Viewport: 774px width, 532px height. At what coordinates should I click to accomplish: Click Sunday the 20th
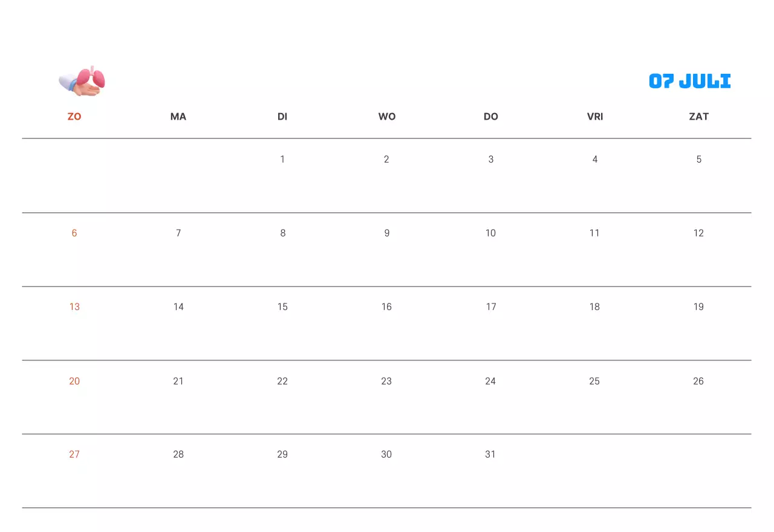pos(74,381)
